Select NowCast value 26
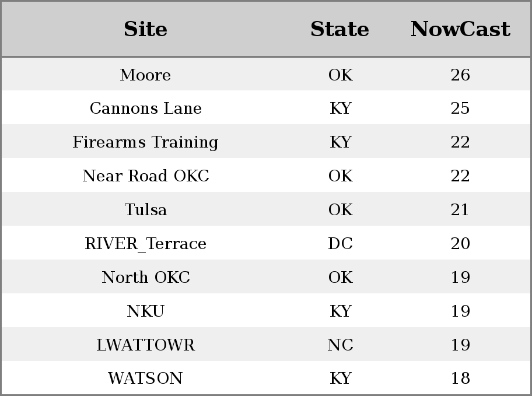Viewport: 532px width, 396px height. [460, 75]
